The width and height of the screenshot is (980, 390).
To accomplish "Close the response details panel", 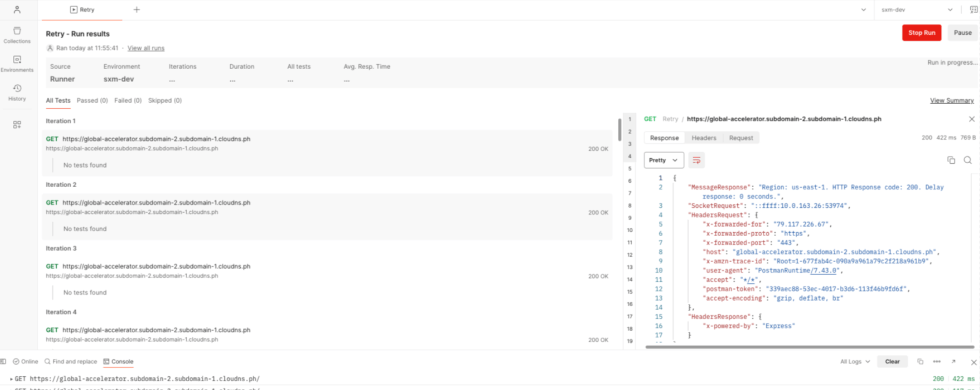I will (x=972, y=119).
